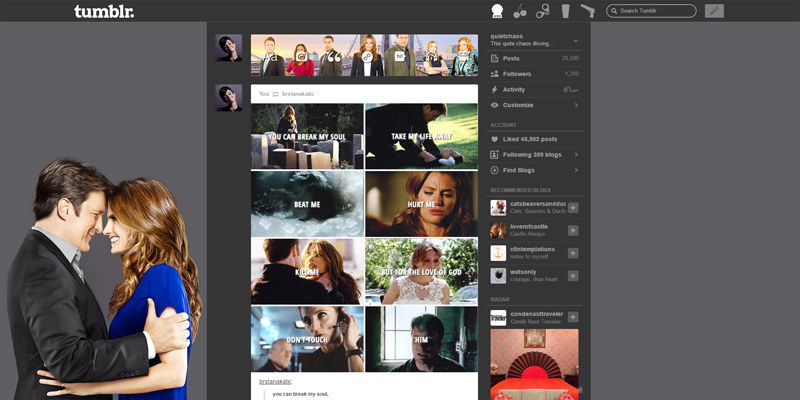This screenshot has width=800, height=400.
Task: Click the catsbeaversandducks avatar
Action: tap(498, 208)
